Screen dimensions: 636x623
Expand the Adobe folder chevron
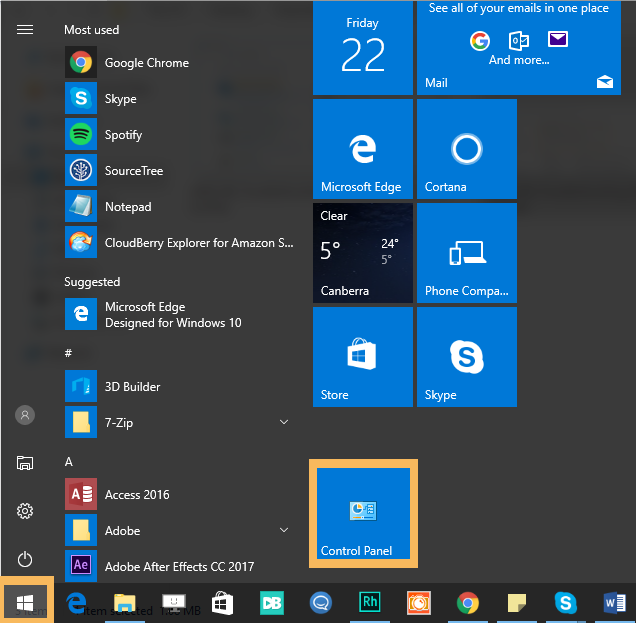tap(284, 531)
